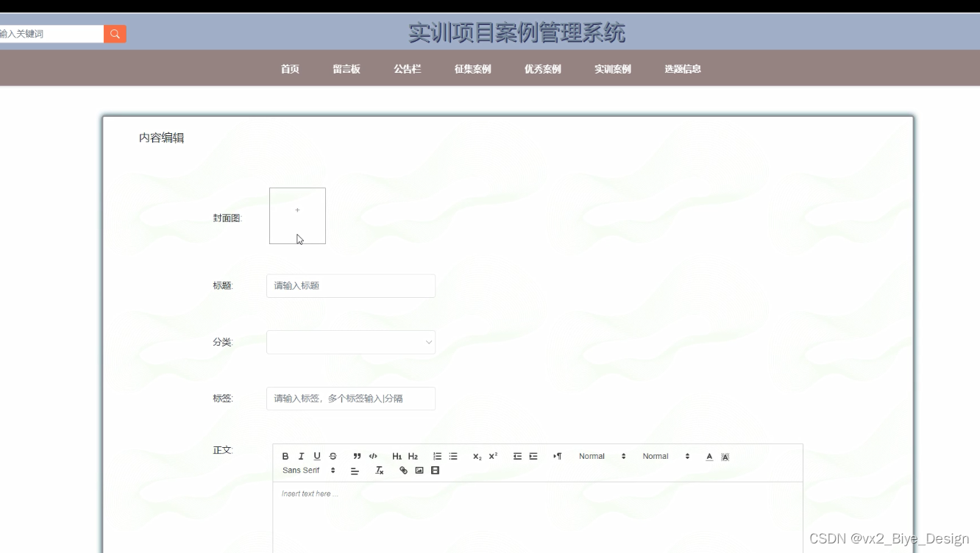
Task: Open the text background color picker
Action: [725, 457]
